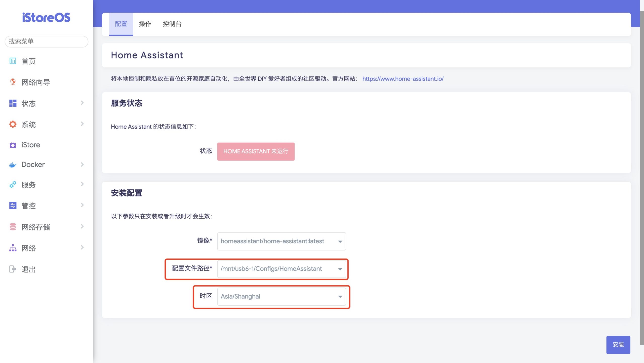Click the 网络向导 wizard icon
The width and height of the screenshot is (644, 363).
click(13, 82)
